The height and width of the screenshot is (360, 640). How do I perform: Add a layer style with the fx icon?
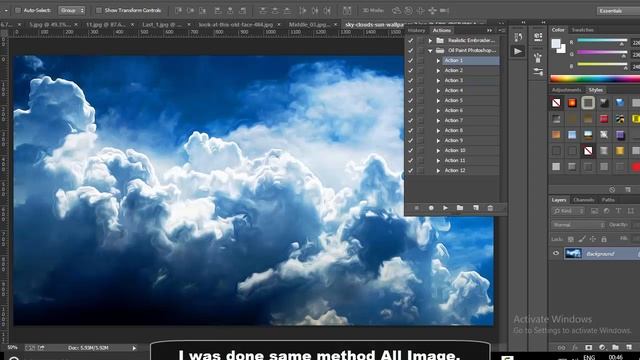[575, 348]
